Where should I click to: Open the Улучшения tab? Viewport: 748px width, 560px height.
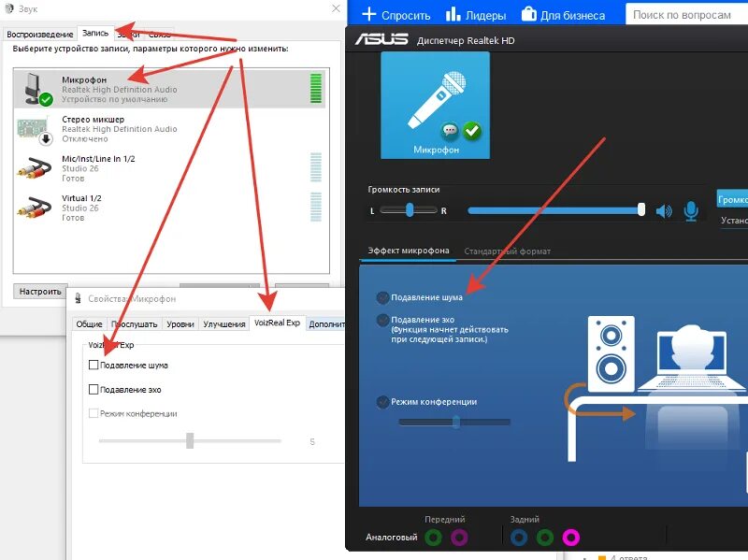point(224,323)
